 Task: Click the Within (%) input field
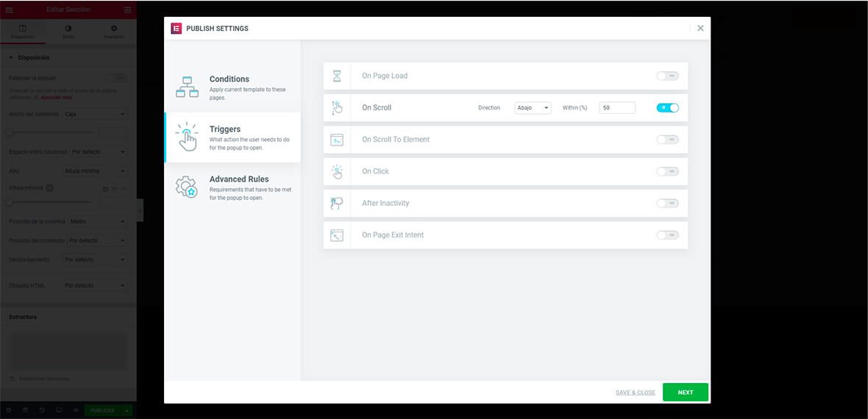tap(617, 108)
